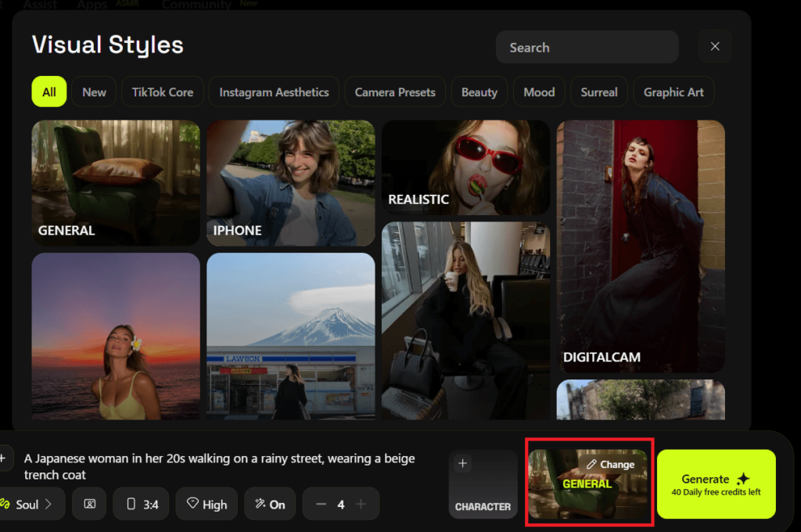Click the magic wand icon beside On
Screen dimensions: 801x532
260,503
